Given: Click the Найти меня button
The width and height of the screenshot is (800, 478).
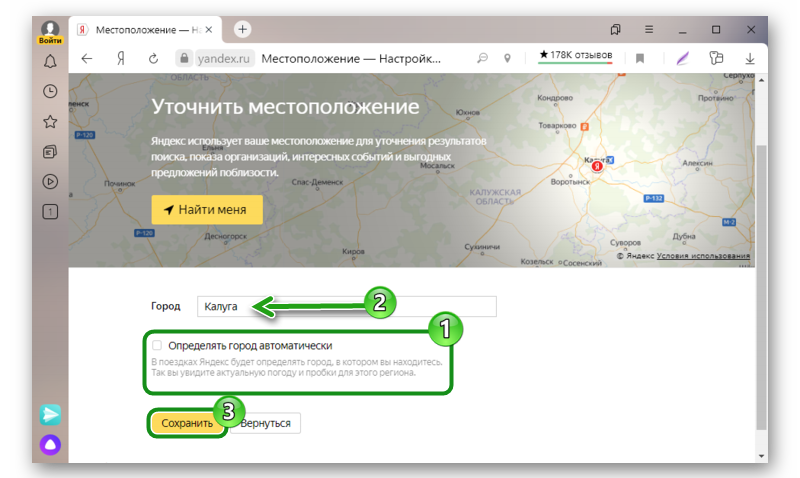Looking at the screenshot, I should point(207,210).
